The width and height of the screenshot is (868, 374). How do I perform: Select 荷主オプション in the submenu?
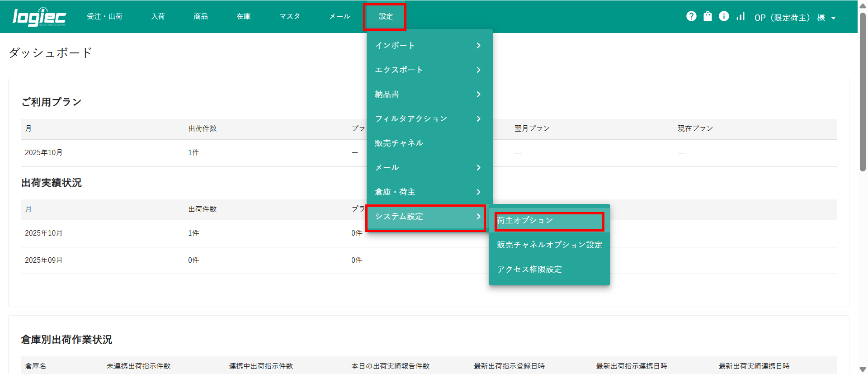549,221
